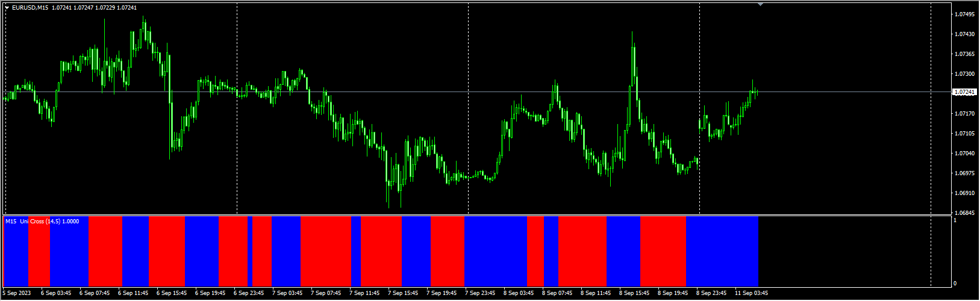Click the 1.07170 price axis label
This screenshot has width=980, height=301.
click(966, 114)
